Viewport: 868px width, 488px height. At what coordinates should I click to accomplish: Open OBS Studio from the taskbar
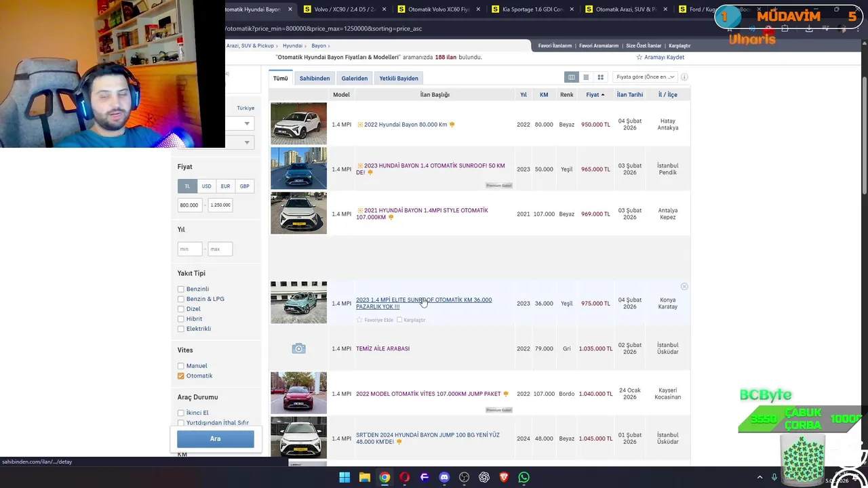464,477
